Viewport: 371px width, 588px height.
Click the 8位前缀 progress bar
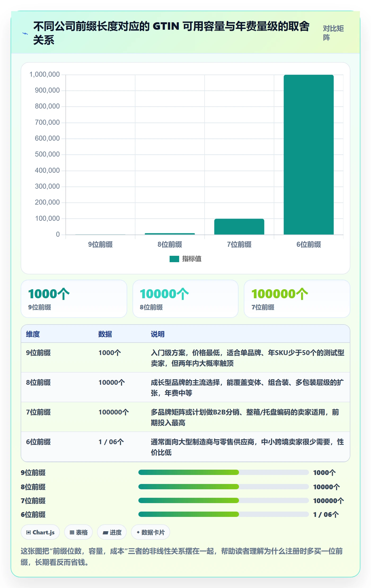pyautogui.click(x=223, y=487)
